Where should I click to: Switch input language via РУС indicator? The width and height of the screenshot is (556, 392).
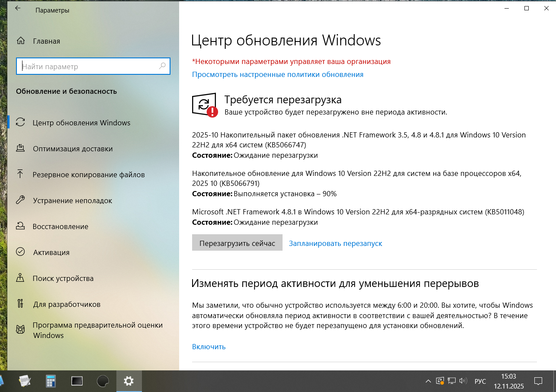pos(480,381)
